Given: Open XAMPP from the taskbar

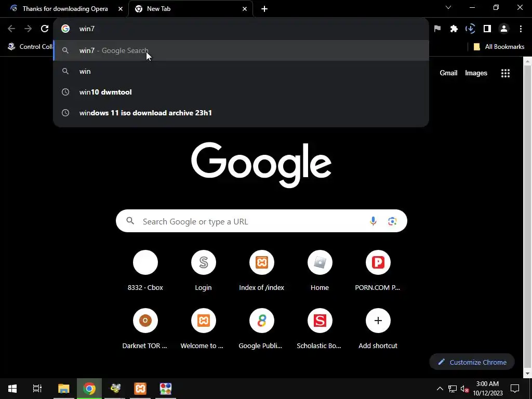Looking at the screenshot, I should [140, 389].
